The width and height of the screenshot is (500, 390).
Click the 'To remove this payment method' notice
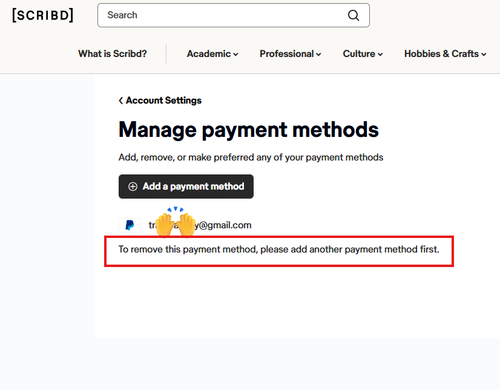click(279, 249)
